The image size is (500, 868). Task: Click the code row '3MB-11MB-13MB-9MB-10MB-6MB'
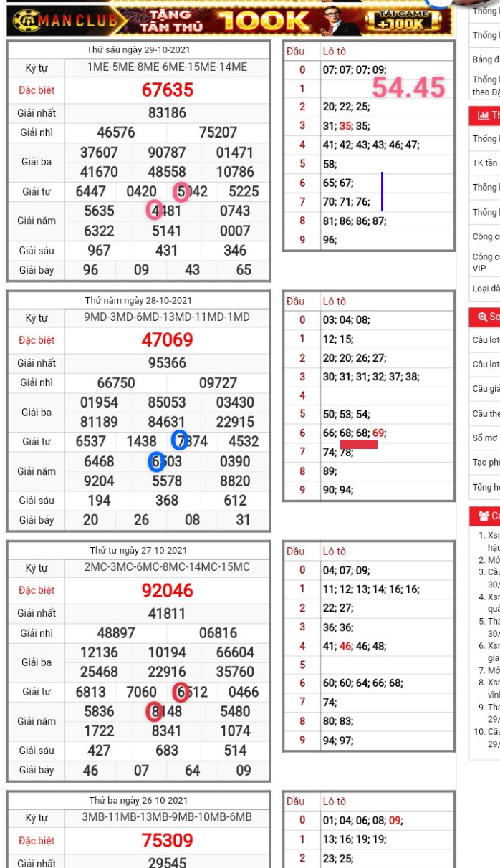coord(167,817)
